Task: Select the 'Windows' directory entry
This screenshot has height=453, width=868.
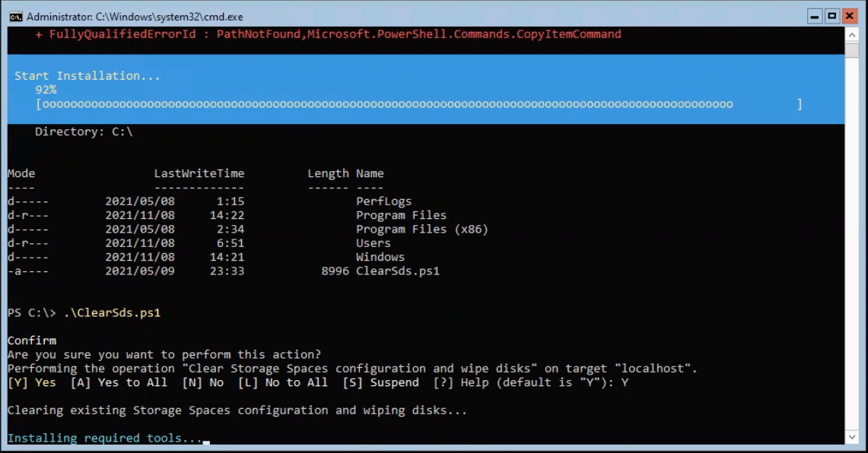Action: (380, 257)
